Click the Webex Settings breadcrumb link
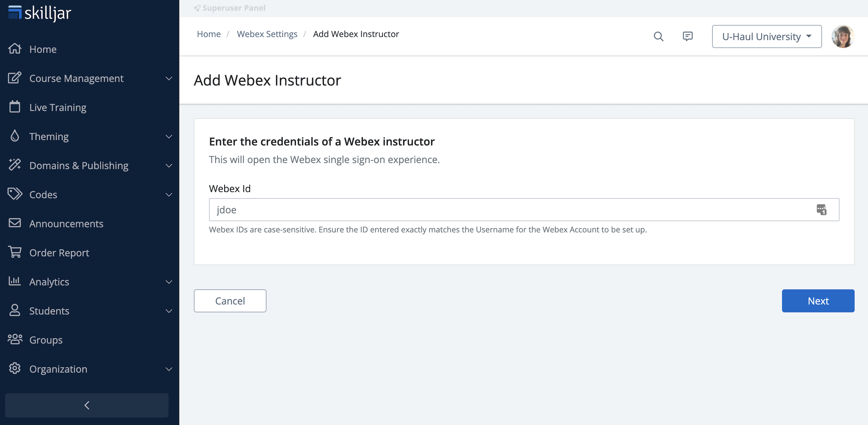868x425 pixels. (x=267, y=34)
